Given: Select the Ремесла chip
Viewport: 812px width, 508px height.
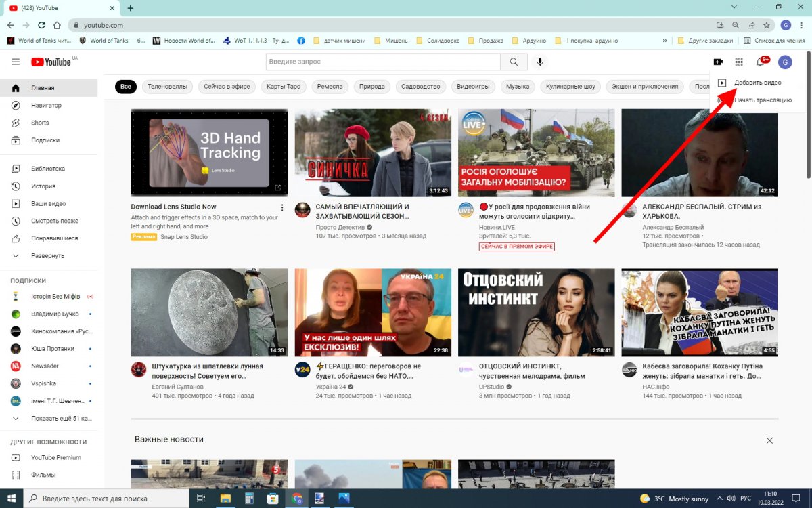Looking at the screenshot, I should point(330,87).
